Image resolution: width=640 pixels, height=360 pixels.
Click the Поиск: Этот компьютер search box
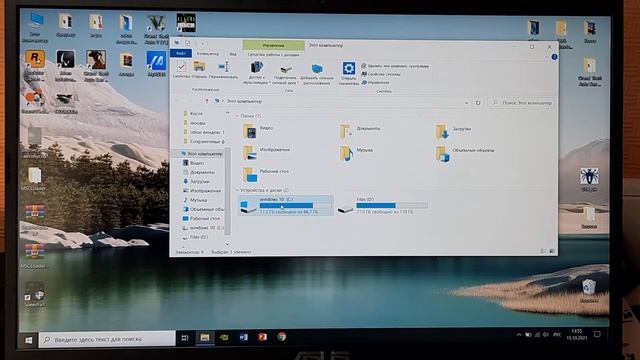click(x=522, y=103)
